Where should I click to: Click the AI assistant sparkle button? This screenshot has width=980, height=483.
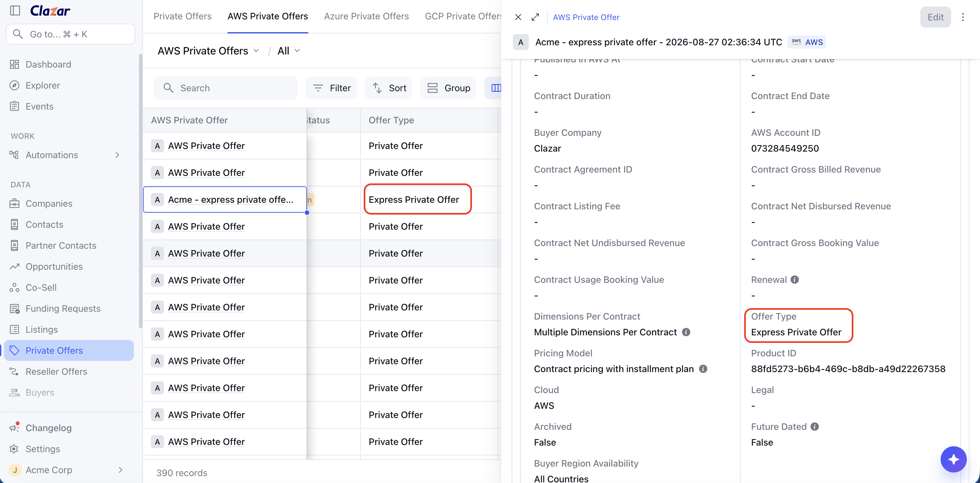[953, 459]
